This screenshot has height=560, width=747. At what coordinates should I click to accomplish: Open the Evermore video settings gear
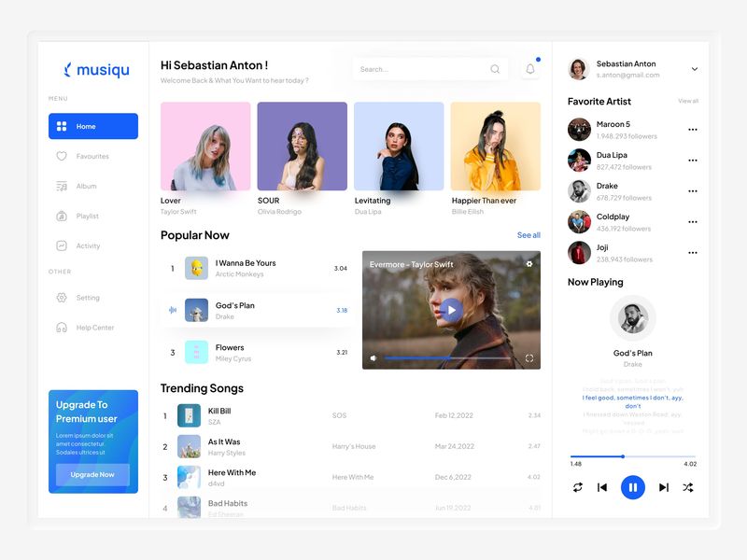(x=529, y=263)
